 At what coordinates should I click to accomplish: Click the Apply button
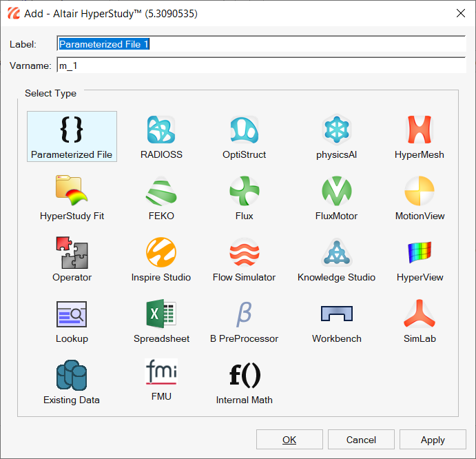click(x=433, y=440)
